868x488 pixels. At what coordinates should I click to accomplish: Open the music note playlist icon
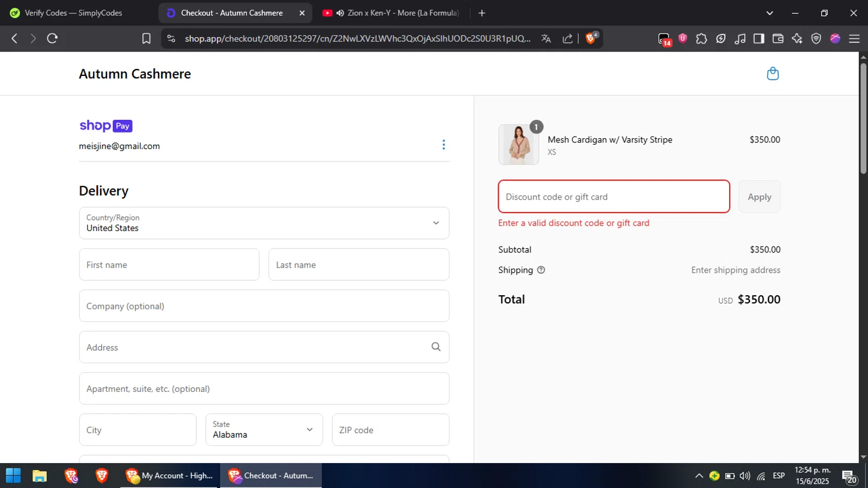(740, 38)
